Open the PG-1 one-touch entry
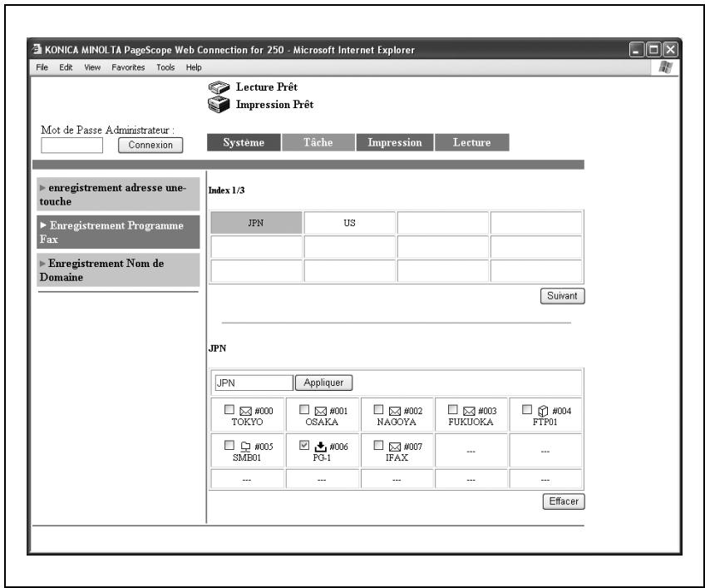 (x=322, y=457)
